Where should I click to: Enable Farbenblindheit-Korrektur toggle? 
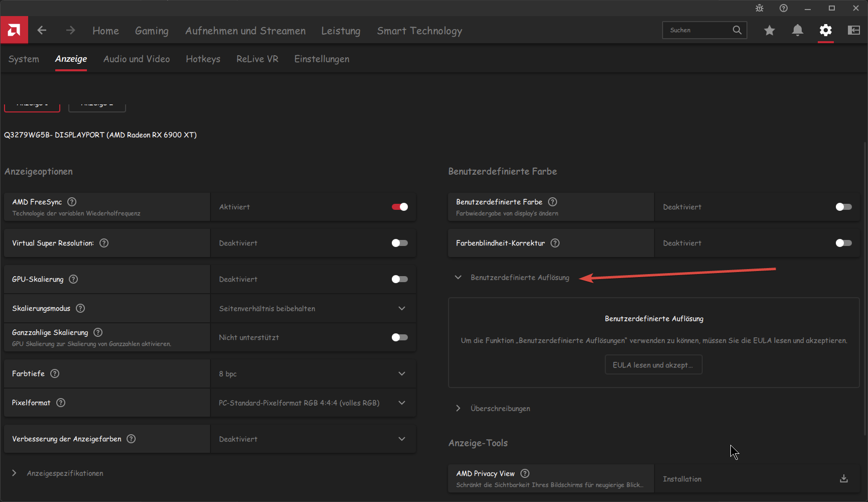click(x=844, y=243)
